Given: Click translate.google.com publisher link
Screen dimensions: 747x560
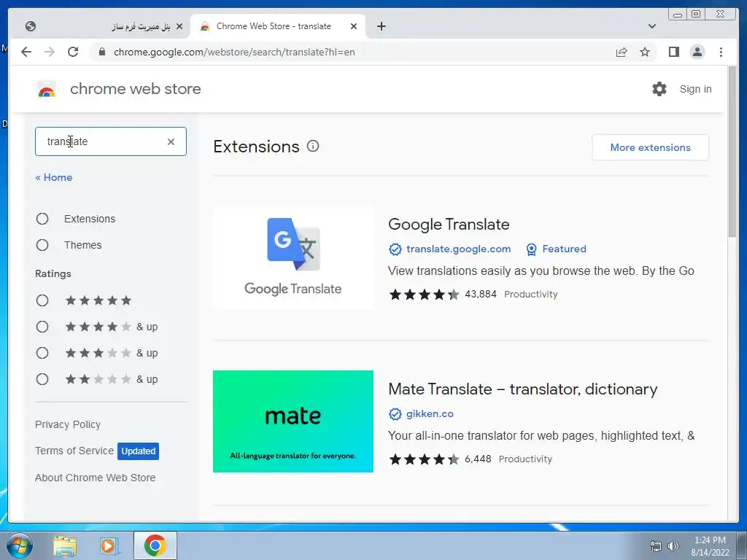Looking at the screenshot, I should [458, 249].
